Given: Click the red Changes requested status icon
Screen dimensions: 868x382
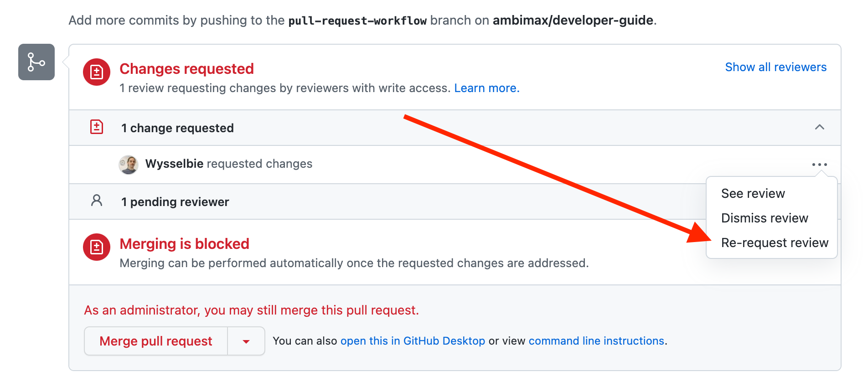Looking at the screenshot, I should [96, 72].
